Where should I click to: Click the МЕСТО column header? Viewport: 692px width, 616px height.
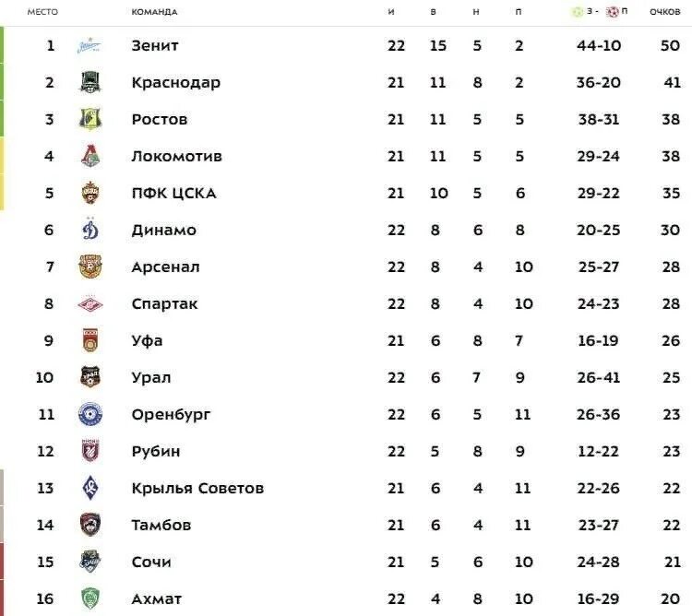(x=42, y=12)
